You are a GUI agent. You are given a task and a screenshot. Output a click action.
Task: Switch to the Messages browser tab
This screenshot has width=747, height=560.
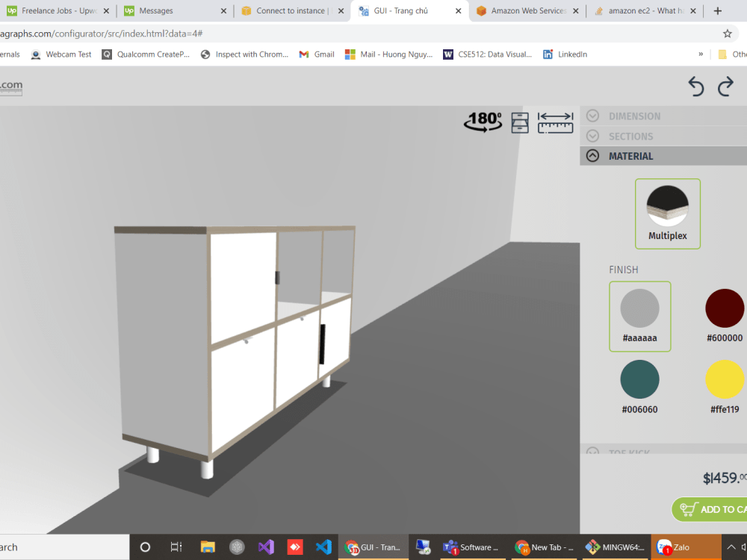pos(174,10)
